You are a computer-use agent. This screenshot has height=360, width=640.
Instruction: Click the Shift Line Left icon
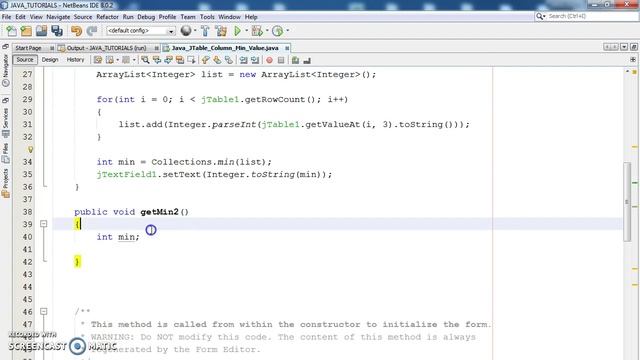243,60
